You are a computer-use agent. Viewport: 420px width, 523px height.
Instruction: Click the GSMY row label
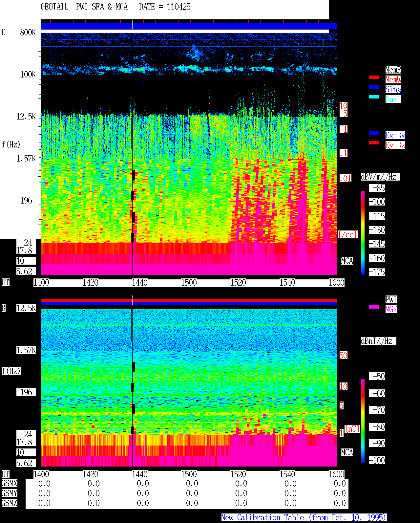point(10,493)
